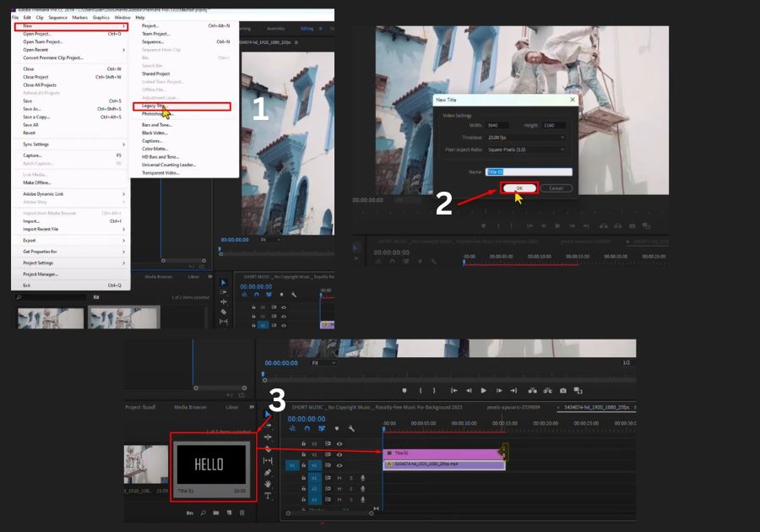760x532 pixels.
Task: Open the 1/2 playback resolution dropdown
Action: click(x=627, y=363)
